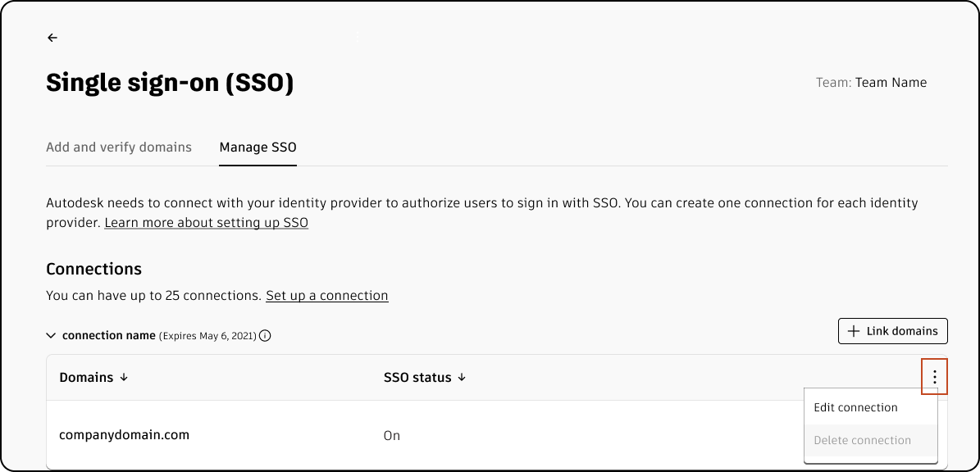Choose Edit connection from the menu
Viewport: 980px width, 472px height.
point(855,407)
